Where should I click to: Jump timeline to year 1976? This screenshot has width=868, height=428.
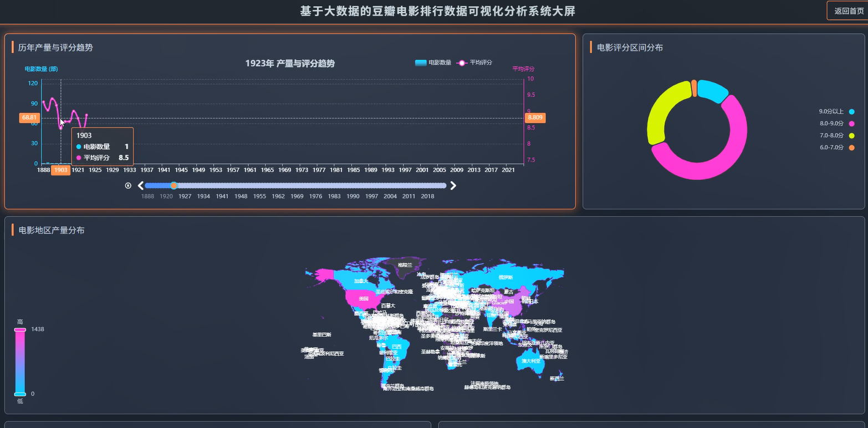pos(316,196)
